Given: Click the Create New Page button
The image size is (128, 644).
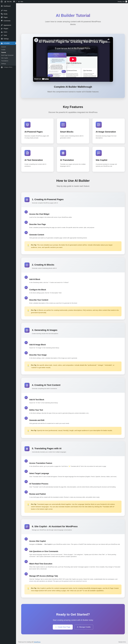Looking at the screenshot, I should 63,627.
